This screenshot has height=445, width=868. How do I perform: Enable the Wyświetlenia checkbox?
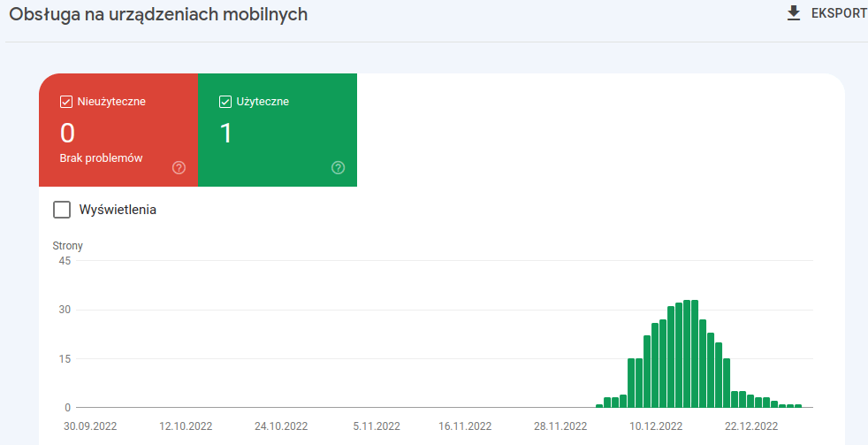click(62, 210)
